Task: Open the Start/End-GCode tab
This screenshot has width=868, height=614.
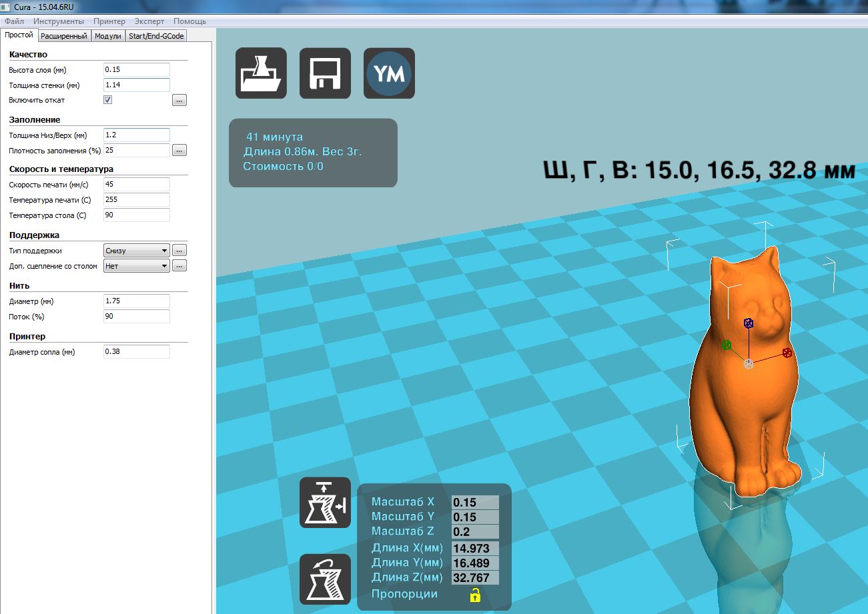Action: (156, 36)
